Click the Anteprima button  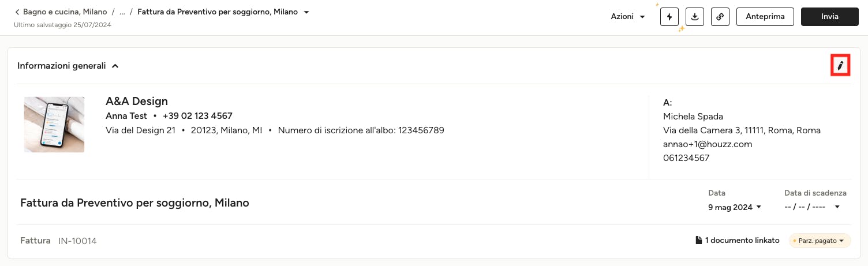[765, 17]
